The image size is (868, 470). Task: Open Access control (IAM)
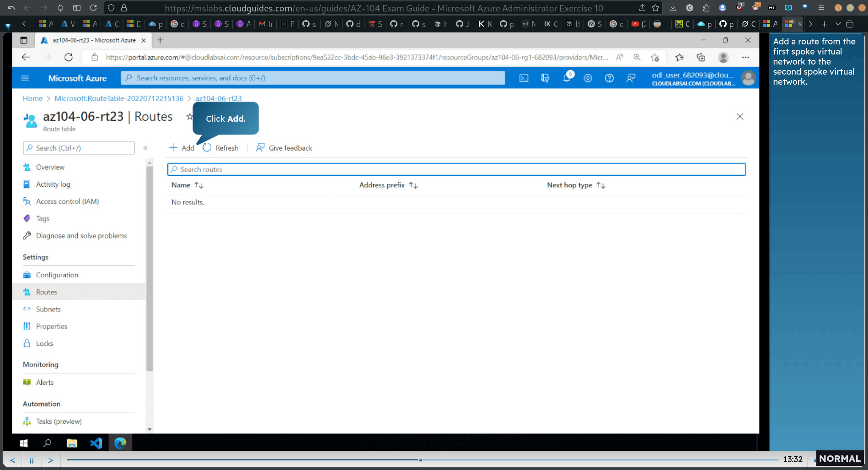point(67,201)
